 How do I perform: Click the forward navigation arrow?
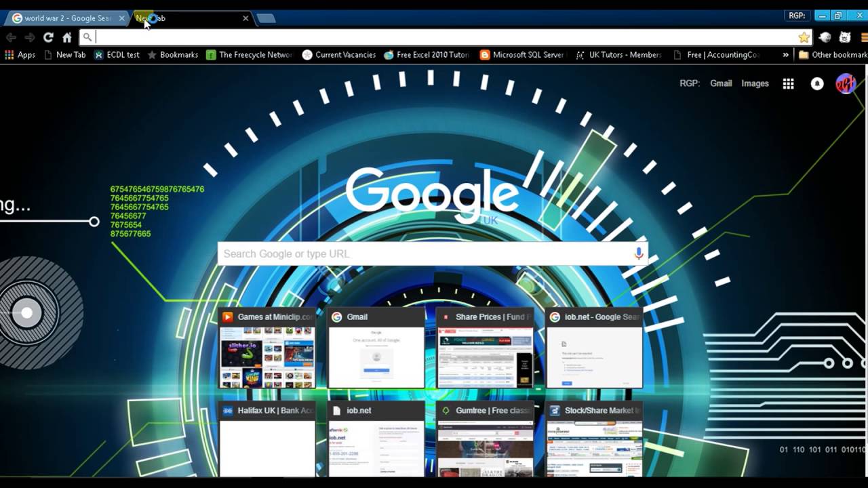(x=29, y=37)
